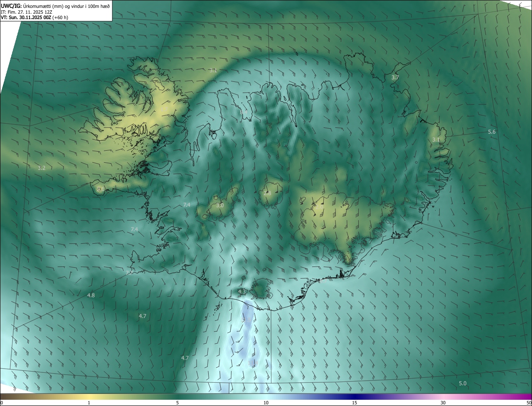Click the 3.0 value label on the map
Viewport: 532px width, 406px height.
[220, 205]
